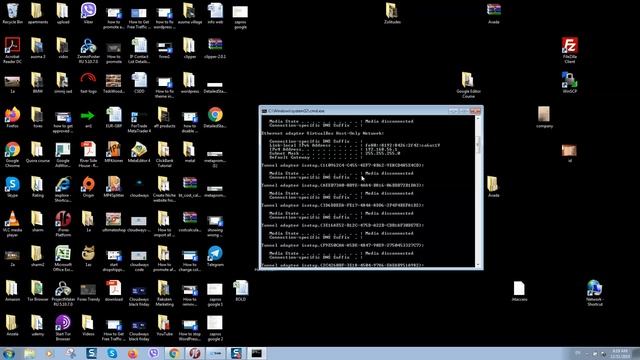Open Google Chrome desktop shortcut
Viewport: 640px width, 360px height.
[x=12, y=150]
